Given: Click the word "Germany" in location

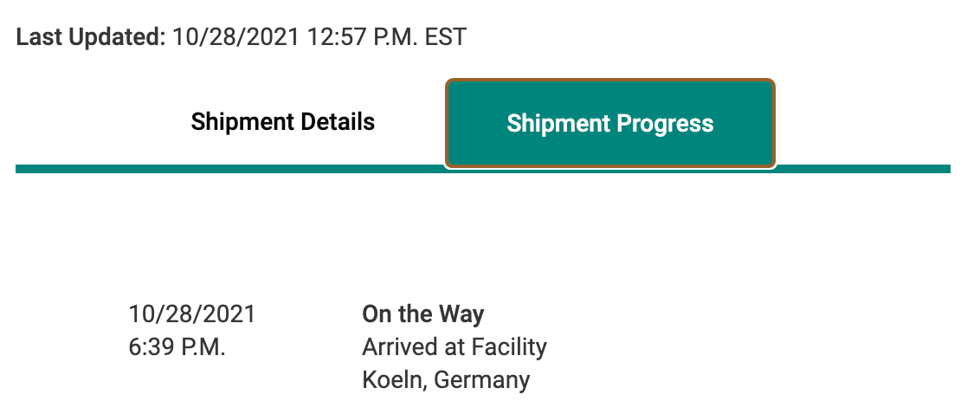Looking at the screenshot, I should click(481, 379).
